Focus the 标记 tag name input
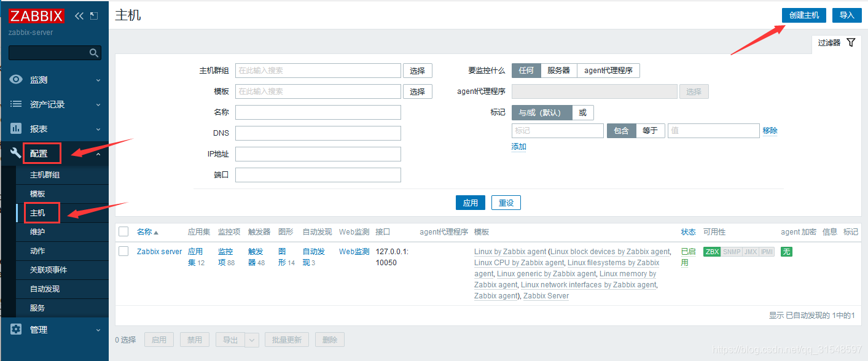Viewport: 868px width, 361px height. (558, 131)
